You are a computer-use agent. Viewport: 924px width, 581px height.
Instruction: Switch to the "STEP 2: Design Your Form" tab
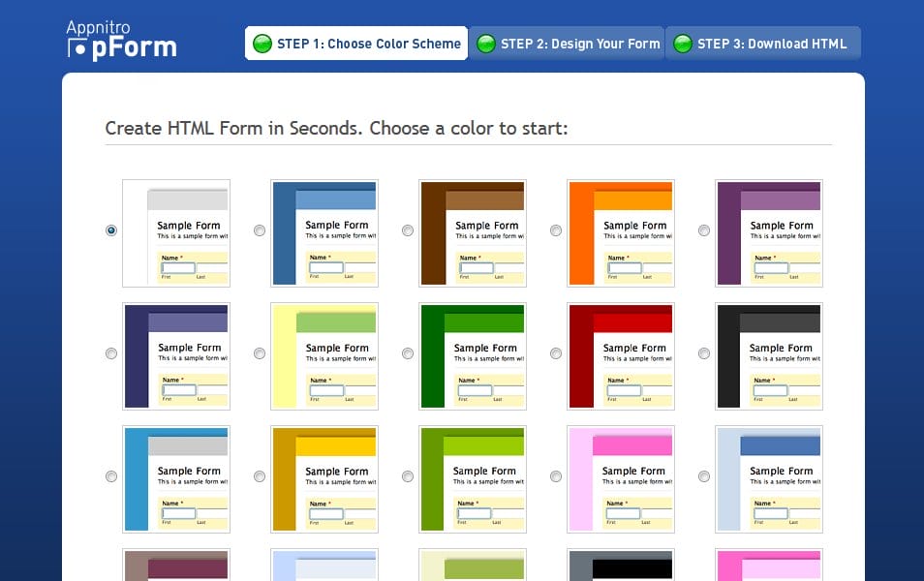[x=573, y=43]
